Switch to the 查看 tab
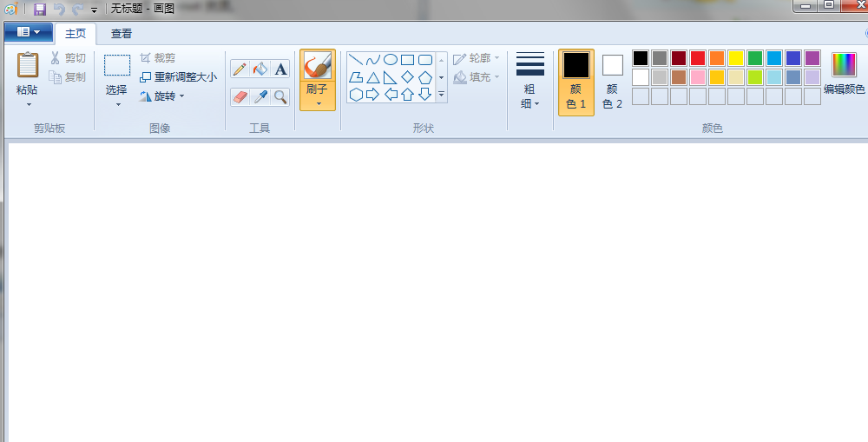The image size is (868, 442). 122,34
